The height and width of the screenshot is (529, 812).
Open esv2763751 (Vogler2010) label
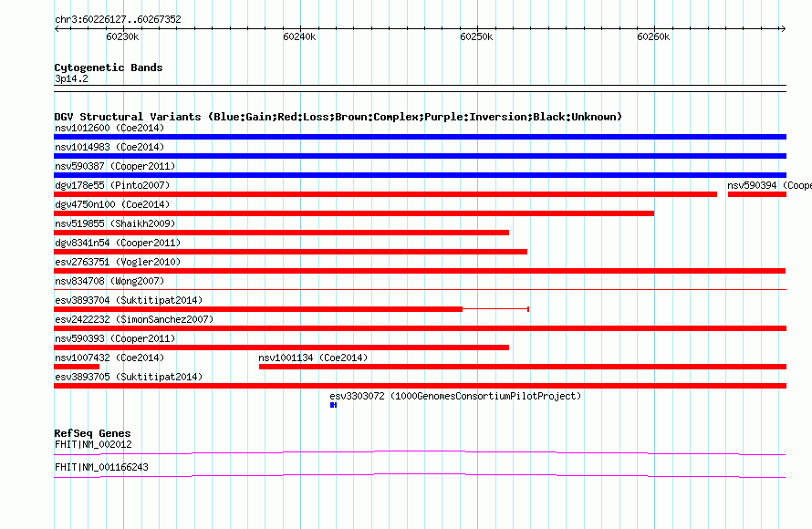(118, 262)
